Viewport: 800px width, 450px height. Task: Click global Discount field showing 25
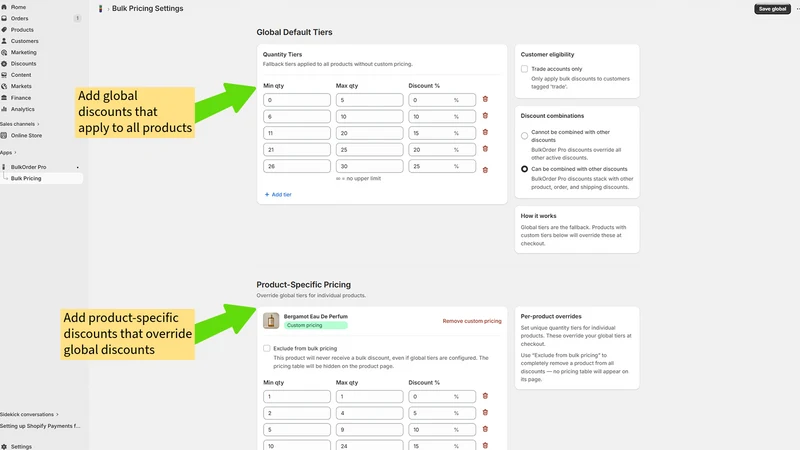pos(442,166)
